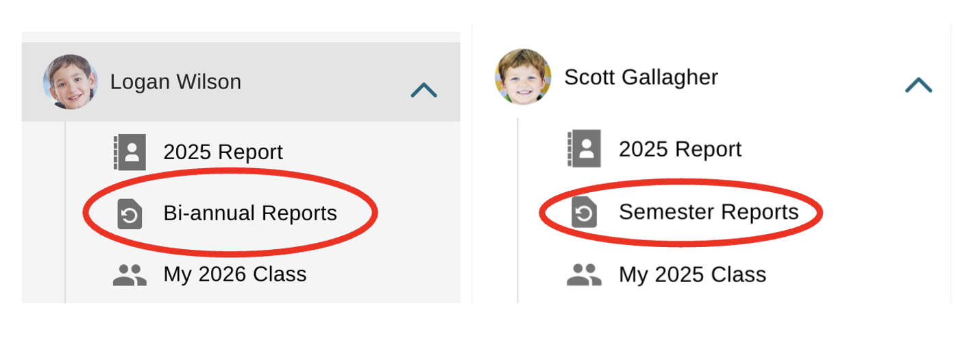This screenshot has height=339, width=980.
Task: Click the My 2026 Class people icon
Action: click(130, 274)
